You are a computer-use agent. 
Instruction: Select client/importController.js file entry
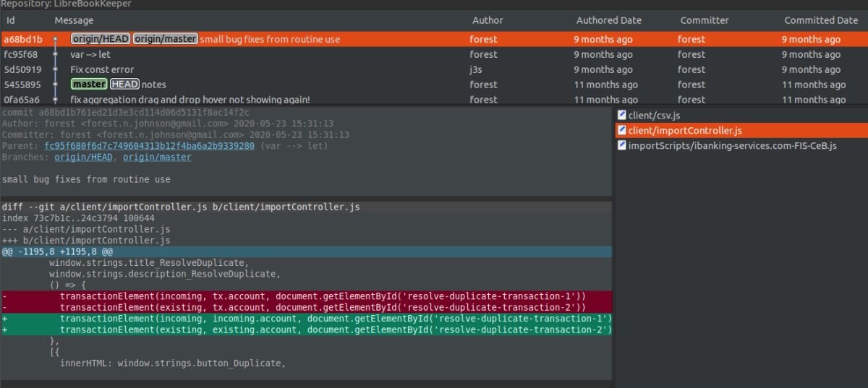point(741,130)
